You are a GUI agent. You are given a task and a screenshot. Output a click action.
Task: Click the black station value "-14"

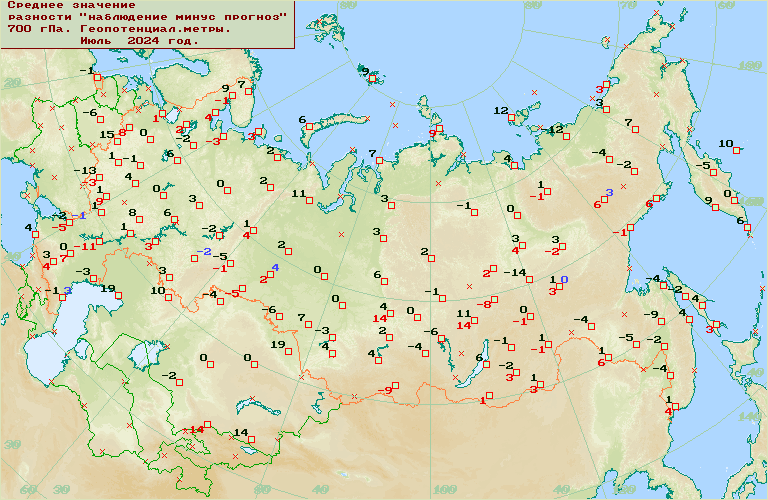515,272
